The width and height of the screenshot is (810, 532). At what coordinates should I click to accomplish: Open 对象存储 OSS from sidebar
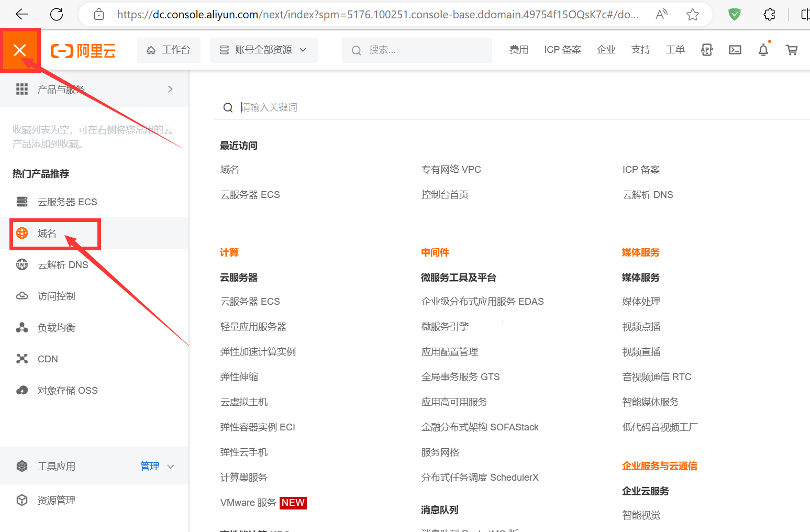click(x=67, y=391)
